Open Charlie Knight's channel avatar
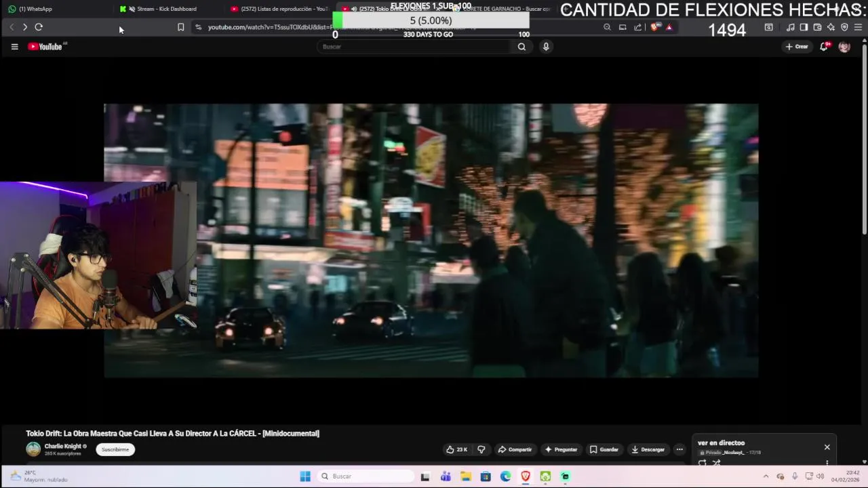 (33, 449)
